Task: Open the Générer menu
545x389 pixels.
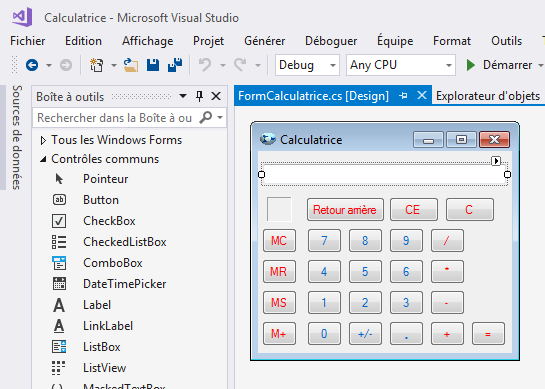Action: (265, 41)
